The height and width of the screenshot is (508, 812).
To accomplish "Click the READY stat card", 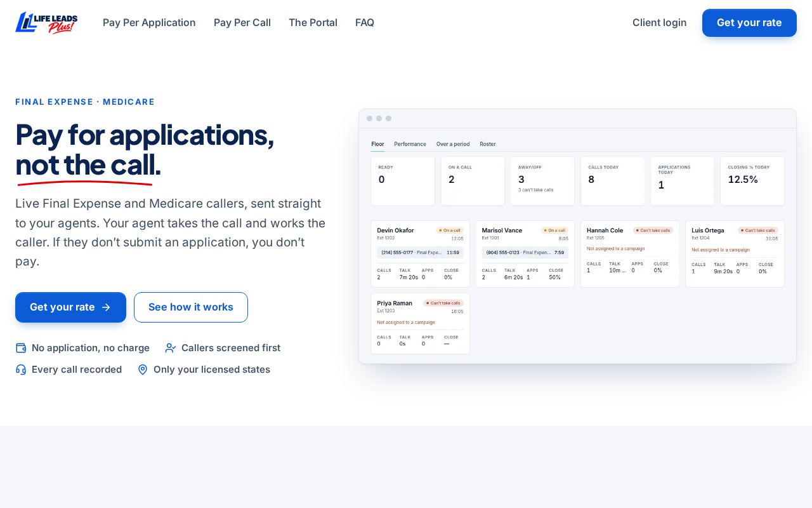I will tap(403, 181).
